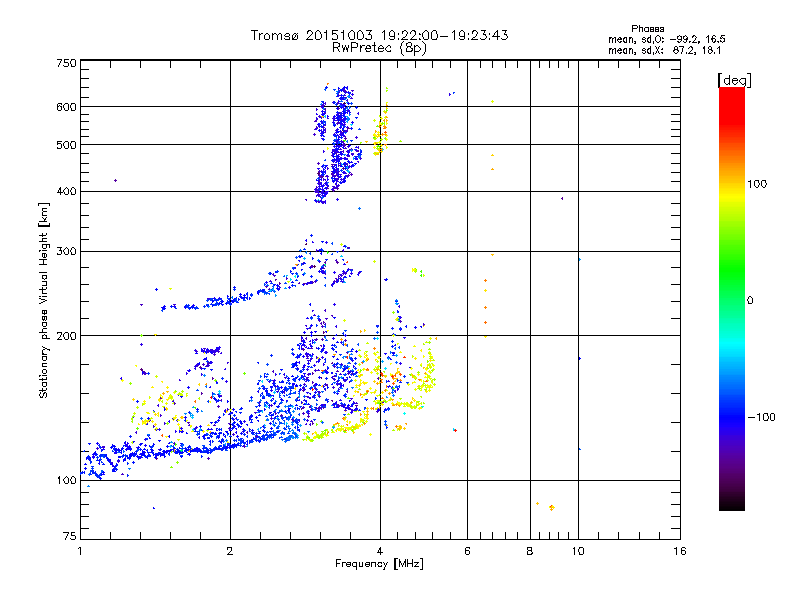Click the '750' y-axis tick label
Viewport: 800px width, 600px height.
66,63
